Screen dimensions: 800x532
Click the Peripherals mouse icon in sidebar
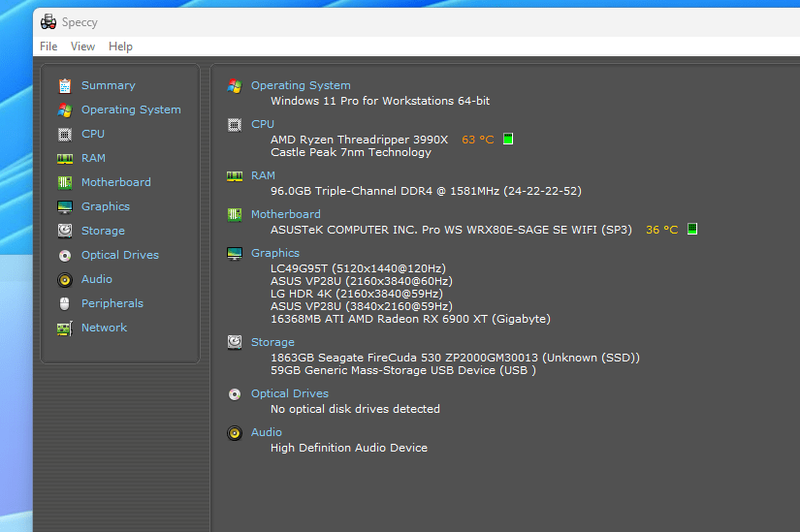[64, 303]
